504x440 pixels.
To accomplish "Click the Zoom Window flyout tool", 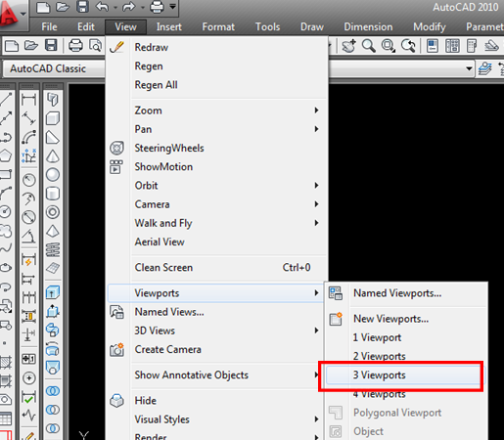I will 389,46.
